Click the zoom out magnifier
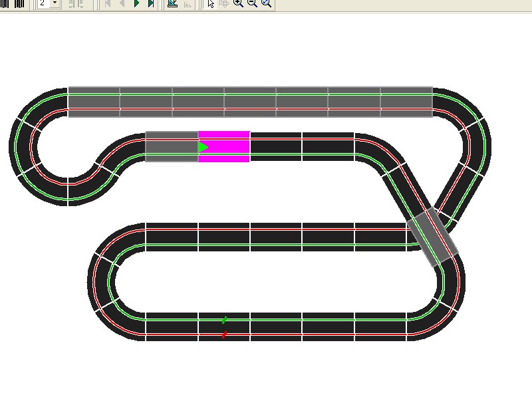 click(x=252, y=3)
